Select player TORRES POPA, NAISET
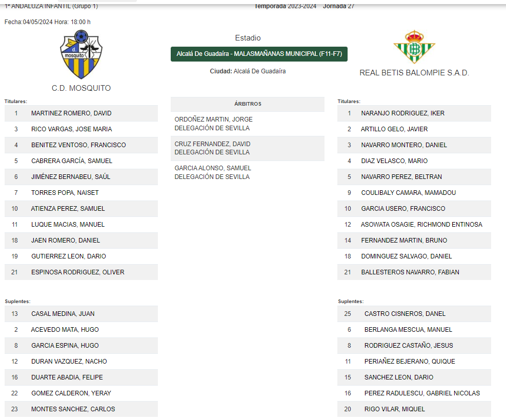The width and height of the screenshot is (506, 420). [65, 193]
